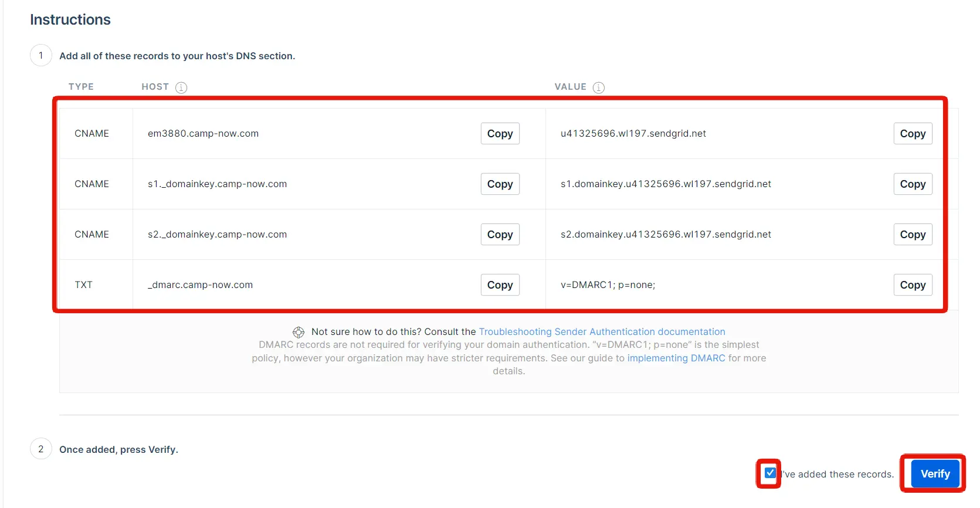Click the step 1 number circle
Screen dimensions: 980x508
pyautogui.click(x=41, y=56)
